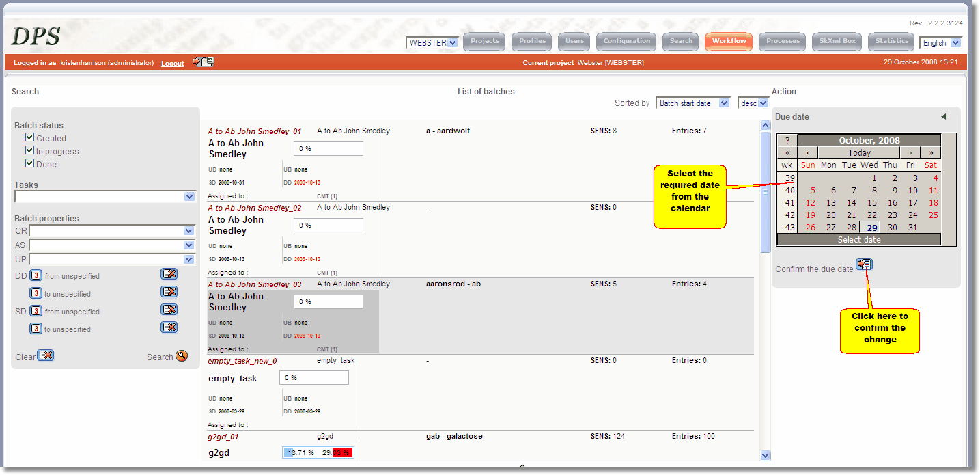Click the empty_task 0 % progress bar
The width and height of the screenshot is (980, 475).
(314, 377)
